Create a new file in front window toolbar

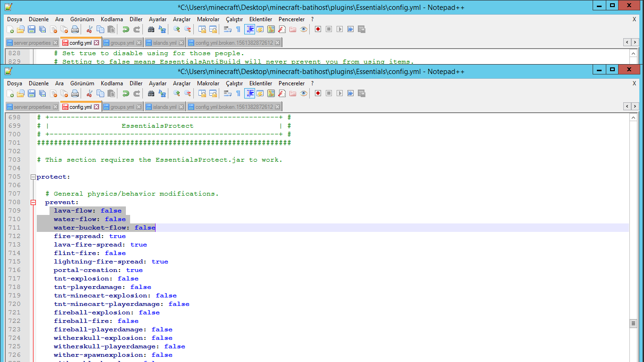coord(10,93)
